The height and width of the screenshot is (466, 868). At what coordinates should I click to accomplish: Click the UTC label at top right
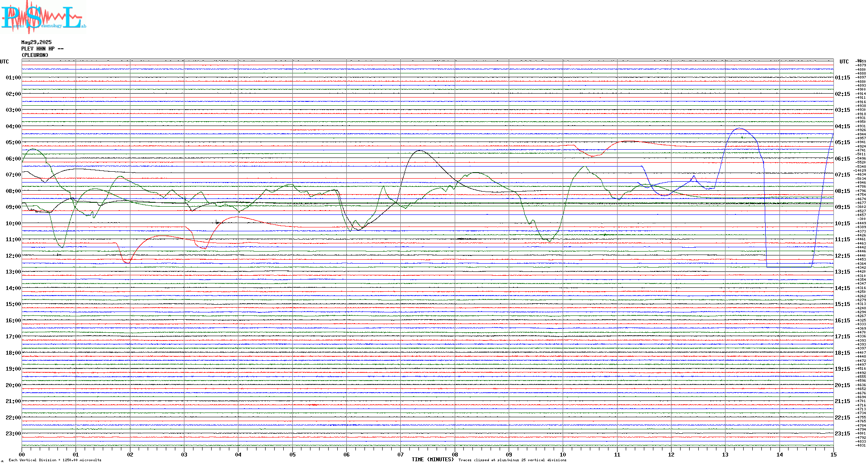(844, 62)
